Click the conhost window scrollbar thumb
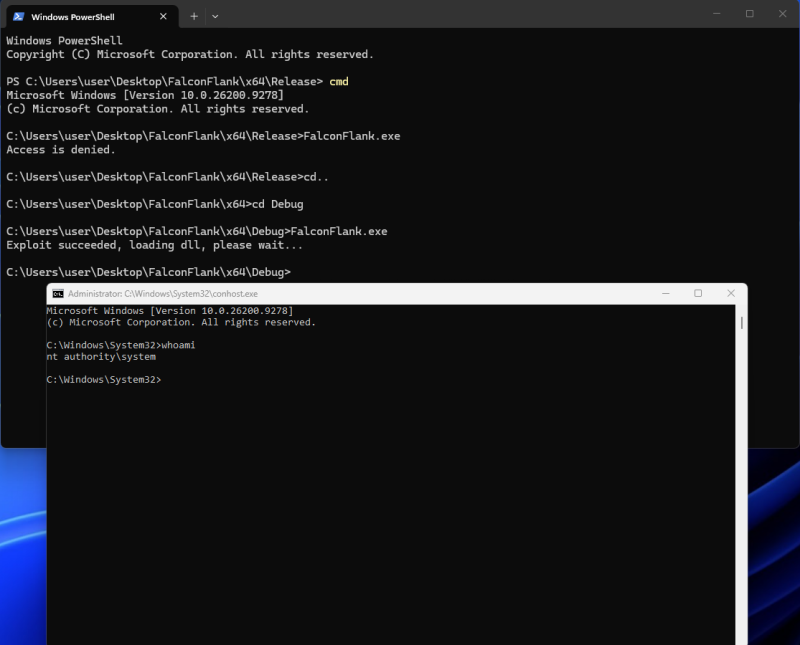The width and height of the screenshot is (800, 645). (x=741, y=322)
